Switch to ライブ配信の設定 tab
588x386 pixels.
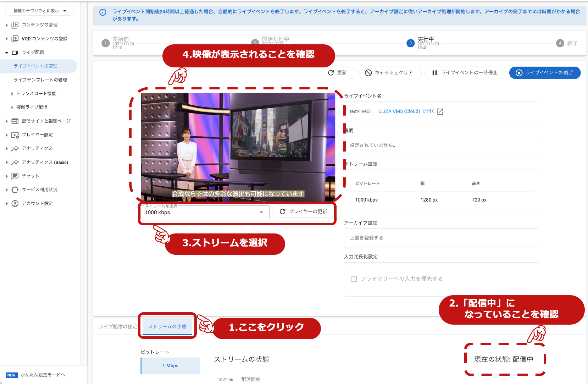tap(118, 326)
